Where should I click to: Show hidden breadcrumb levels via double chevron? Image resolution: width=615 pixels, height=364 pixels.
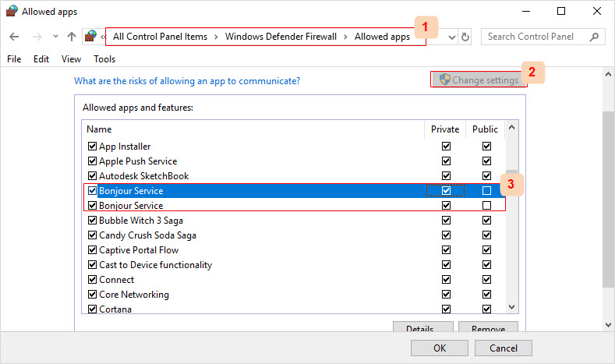pos(103,37)
